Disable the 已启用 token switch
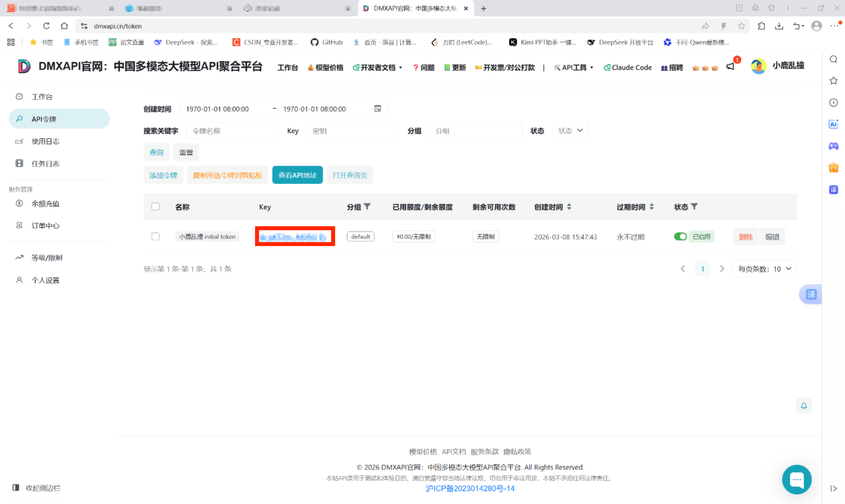This screenshot has width=845, height=504. pos(680,236)
